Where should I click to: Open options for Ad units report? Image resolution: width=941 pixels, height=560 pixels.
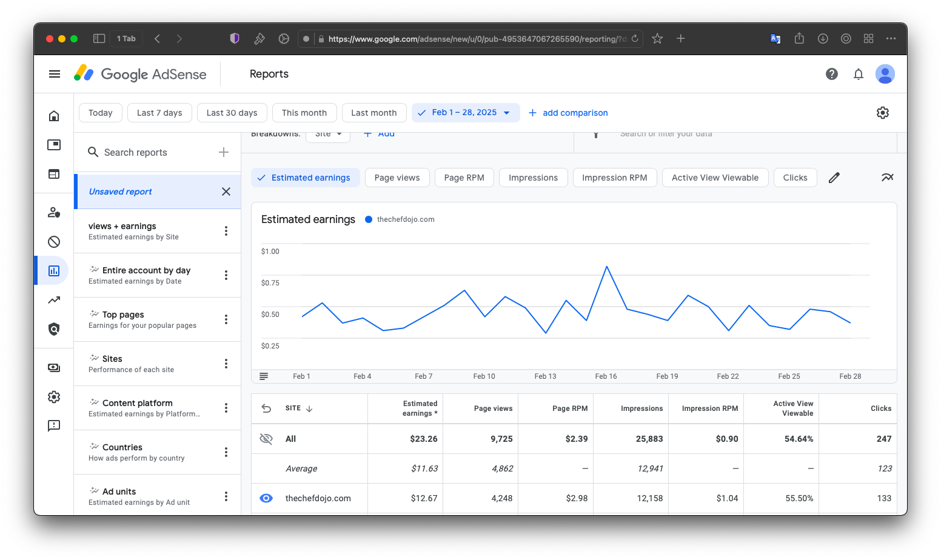(226, 496)
